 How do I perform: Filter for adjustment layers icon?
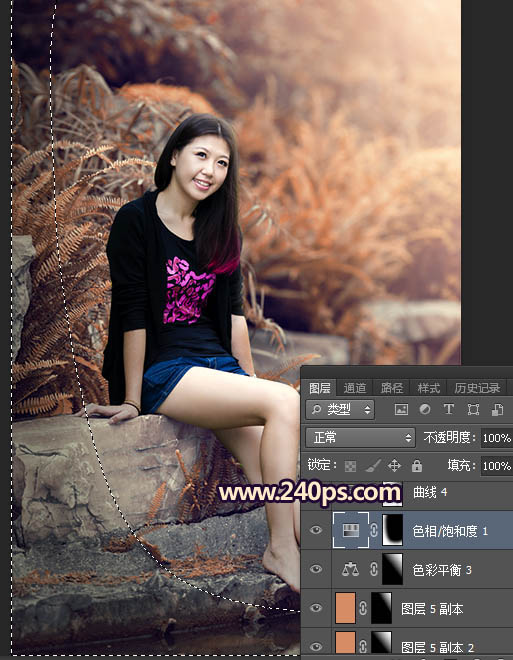(x=425, y=410)
